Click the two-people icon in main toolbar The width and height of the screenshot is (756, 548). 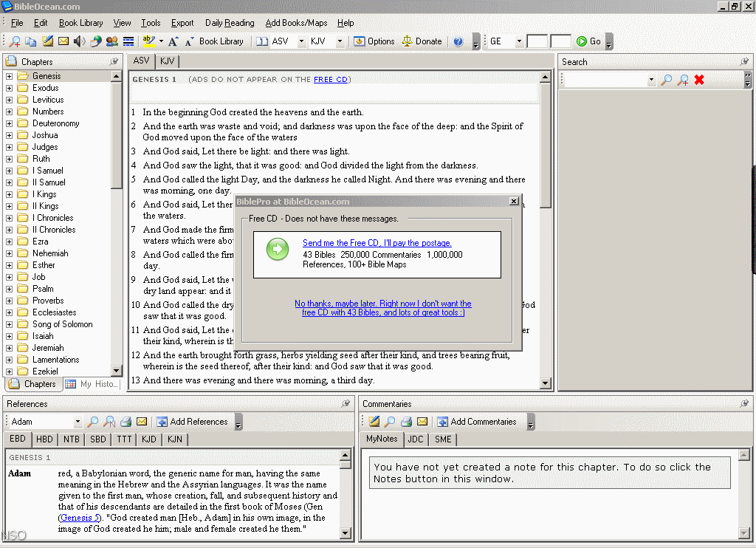[112, 41]
